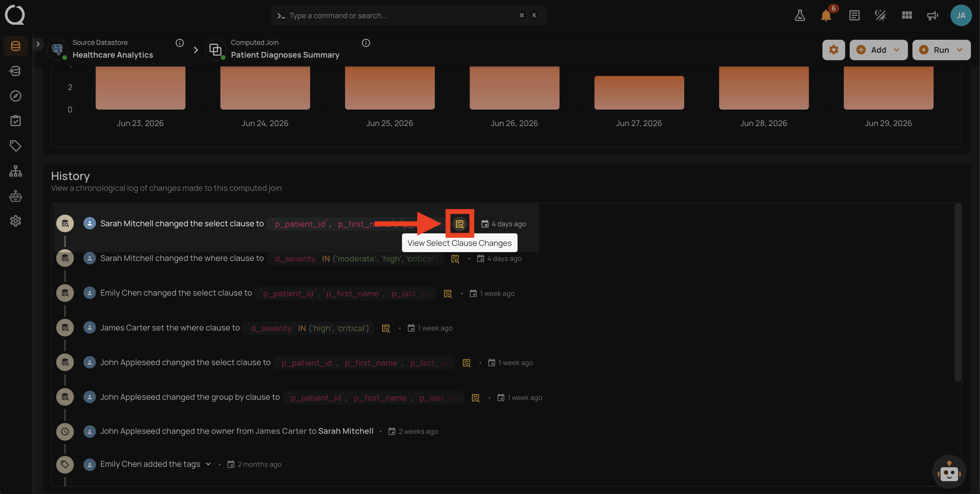980x494 pixels.
Task: Open the Add dropdown menu
Action: pos(878,50)
